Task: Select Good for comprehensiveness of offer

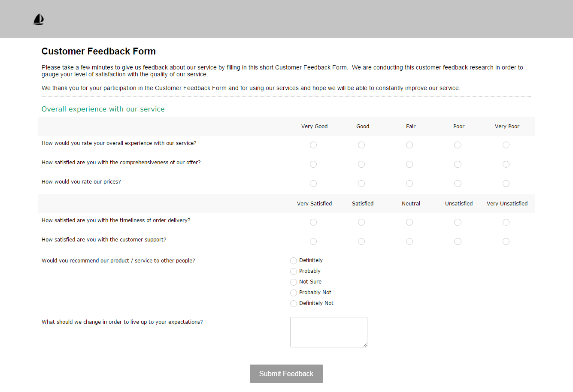Action: tap(361, 164)
